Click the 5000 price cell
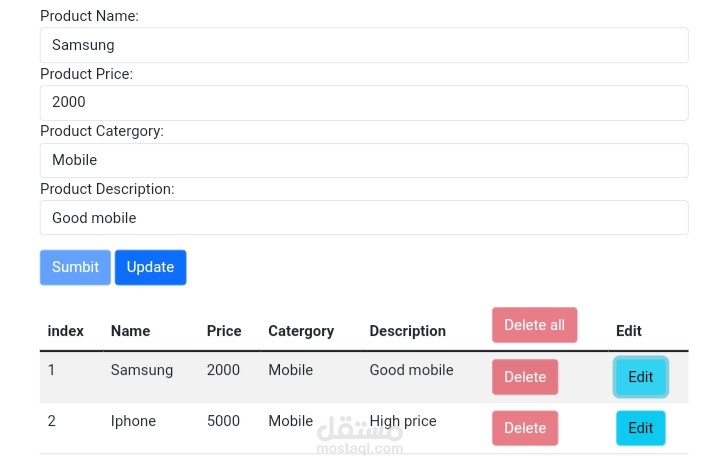 click(x=223, y=421)
